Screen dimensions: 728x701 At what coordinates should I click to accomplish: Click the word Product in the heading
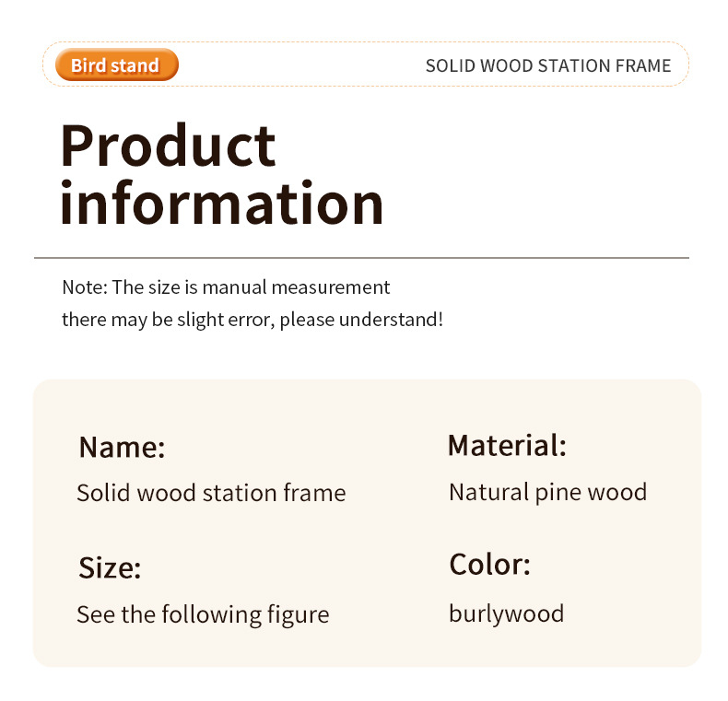point(168,146)
